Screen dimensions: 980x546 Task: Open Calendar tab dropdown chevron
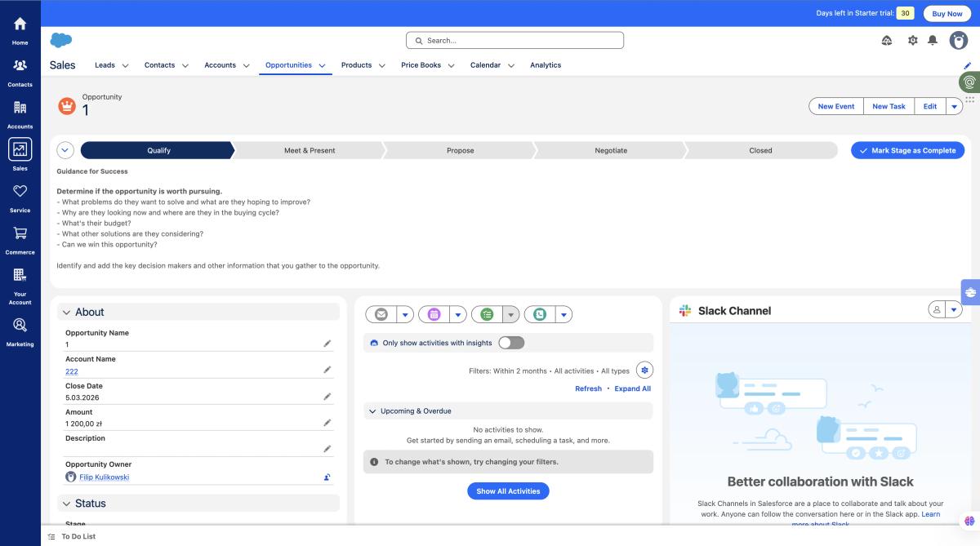510,65
